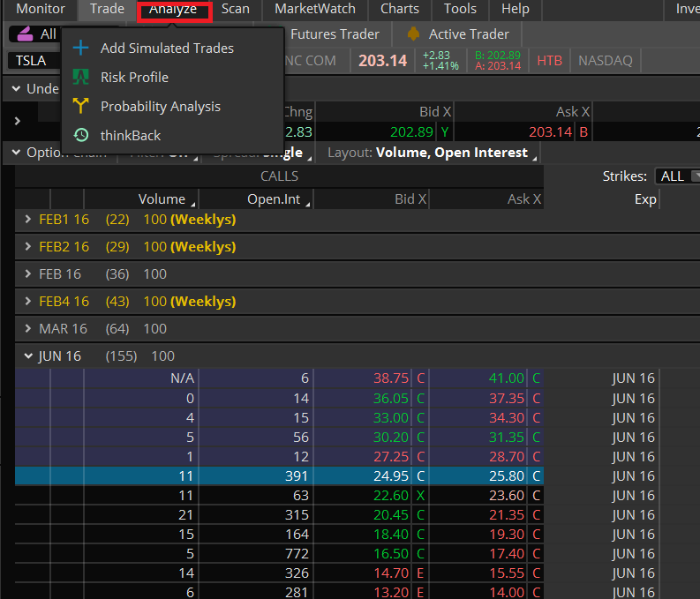Click the thinkBack clock icon
This screenshot has width=700, height=599.
click(x=81, y=135)
